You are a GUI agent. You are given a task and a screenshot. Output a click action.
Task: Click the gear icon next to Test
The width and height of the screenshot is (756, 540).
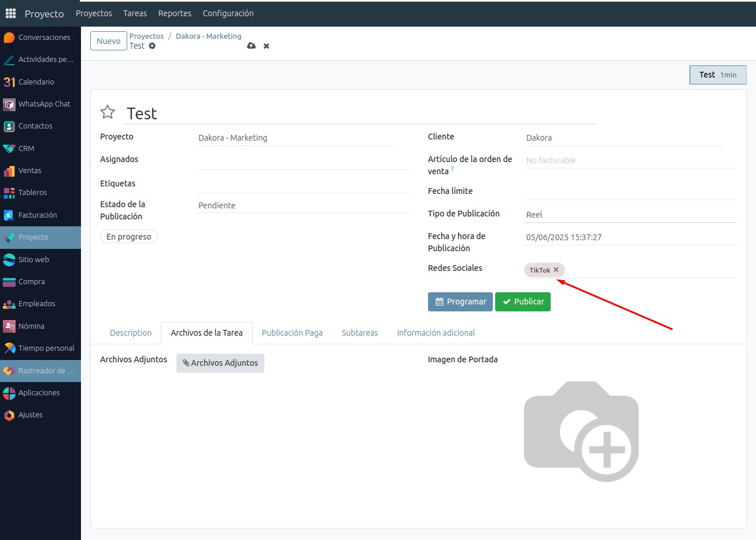coord(152,46)
